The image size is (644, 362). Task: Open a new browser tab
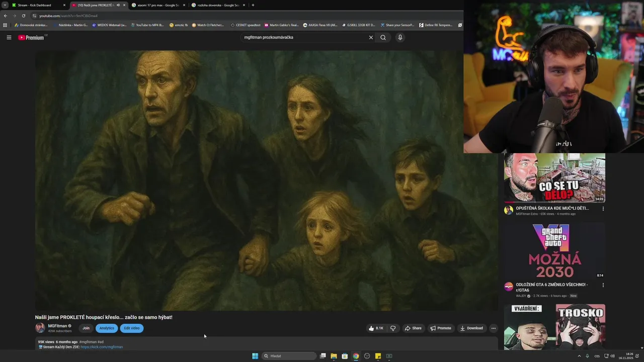click(x=253, y=5)
